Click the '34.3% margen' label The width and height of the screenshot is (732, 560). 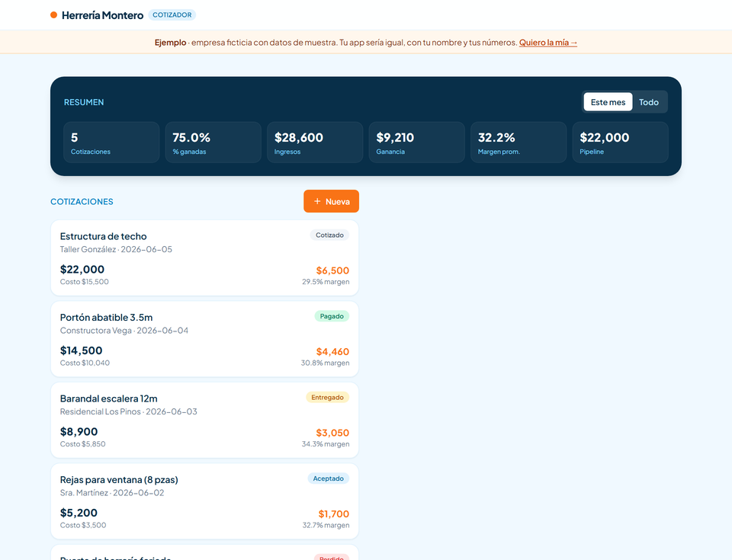pos(326,444)
